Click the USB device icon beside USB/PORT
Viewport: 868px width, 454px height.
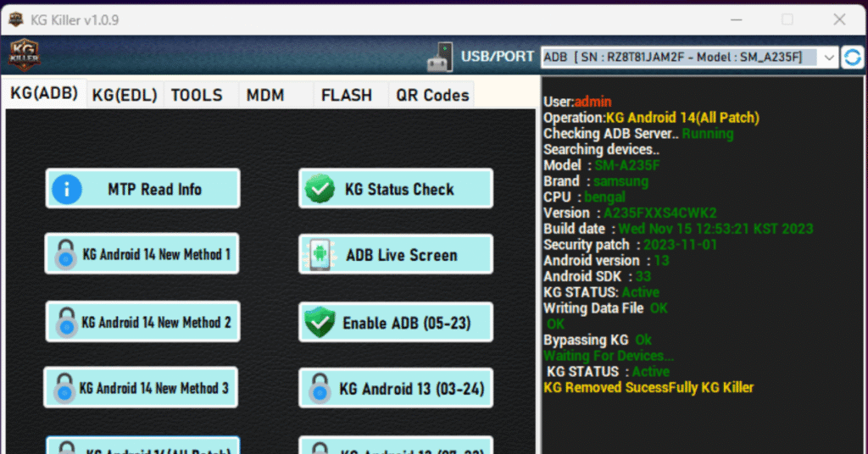coord(440,58)
